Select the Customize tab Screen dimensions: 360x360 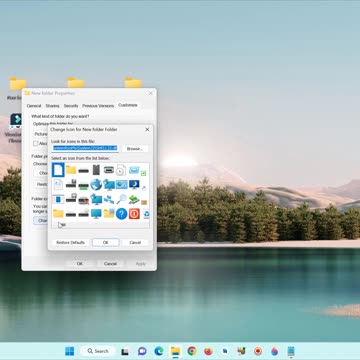128,105
